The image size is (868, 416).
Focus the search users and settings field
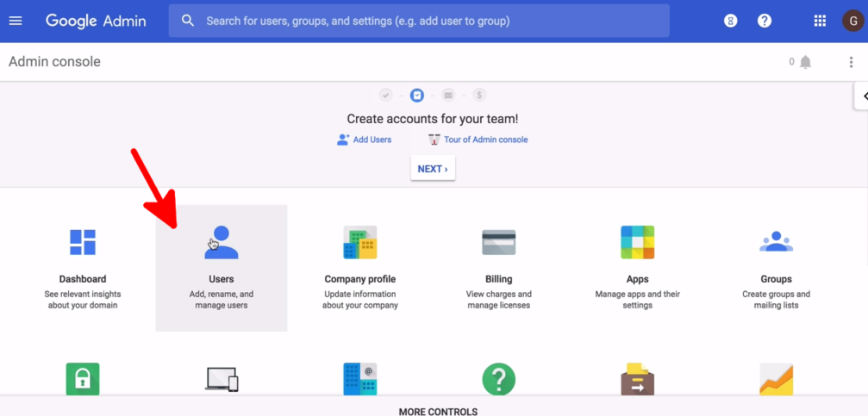(419, 21)
